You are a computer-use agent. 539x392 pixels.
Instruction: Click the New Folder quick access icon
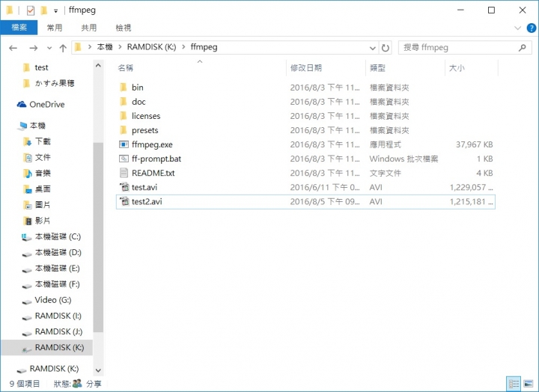[x=44, y=10]
